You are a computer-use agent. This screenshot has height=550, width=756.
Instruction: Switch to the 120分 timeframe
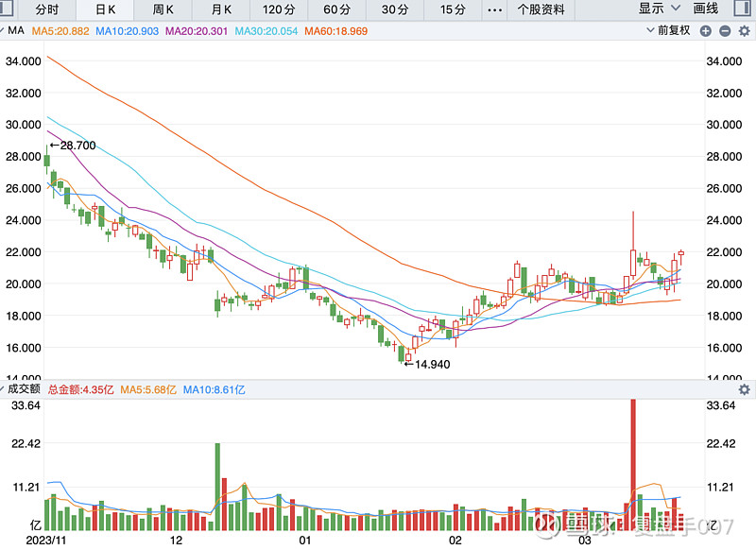pyautogui.click(x=279, y=9)
